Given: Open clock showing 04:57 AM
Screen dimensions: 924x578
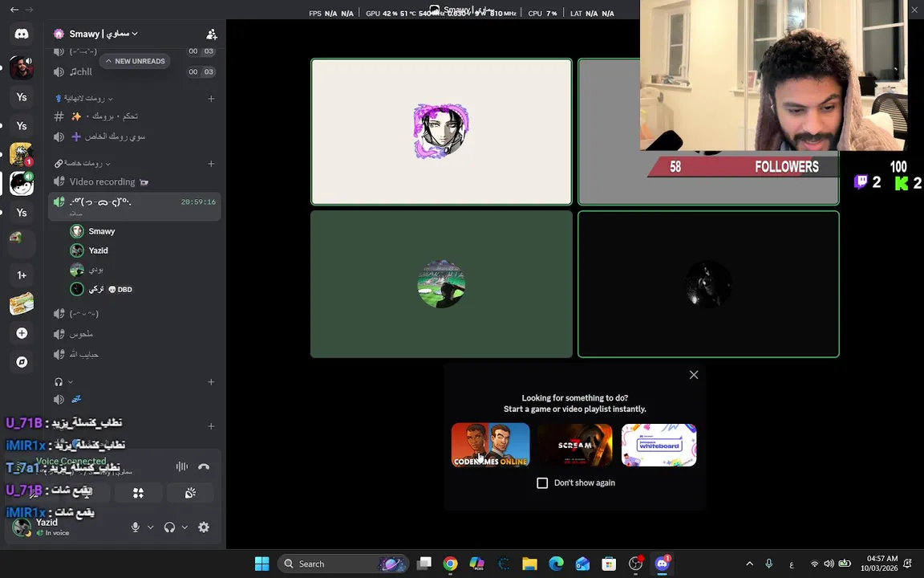Looking at the screenshot, I should click(x=879, y=564).
